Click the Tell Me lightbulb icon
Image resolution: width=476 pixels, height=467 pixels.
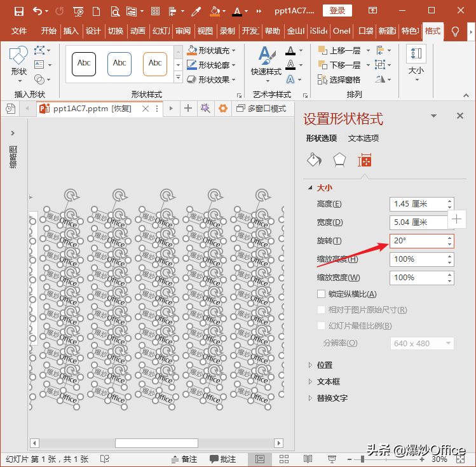tap(455, 31)
